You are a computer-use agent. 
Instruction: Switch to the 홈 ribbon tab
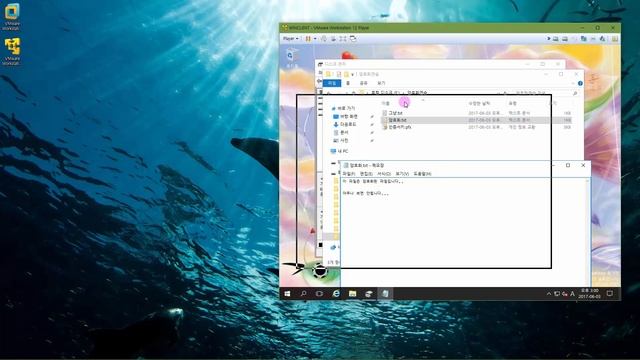(348, 83)
